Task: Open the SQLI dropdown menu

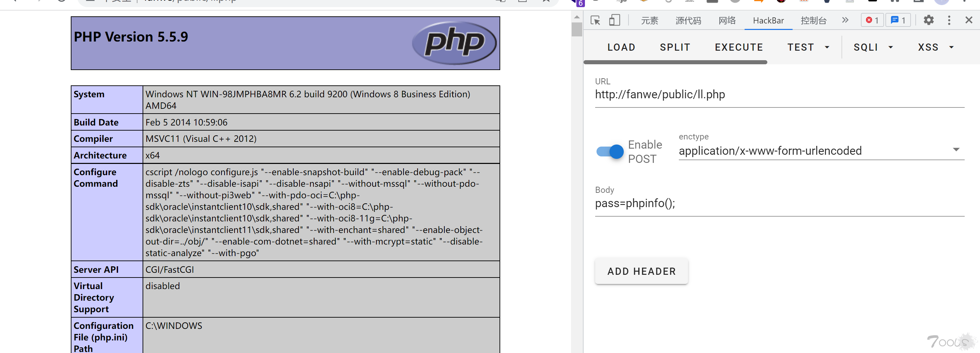Action: click(873, 47)
